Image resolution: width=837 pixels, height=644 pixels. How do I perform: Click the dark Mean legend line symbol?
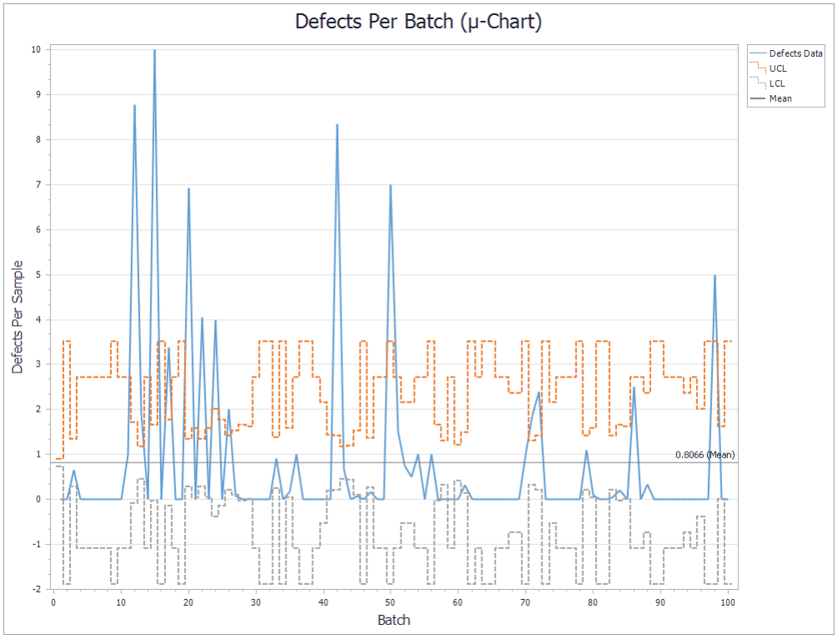coord(759,98)
